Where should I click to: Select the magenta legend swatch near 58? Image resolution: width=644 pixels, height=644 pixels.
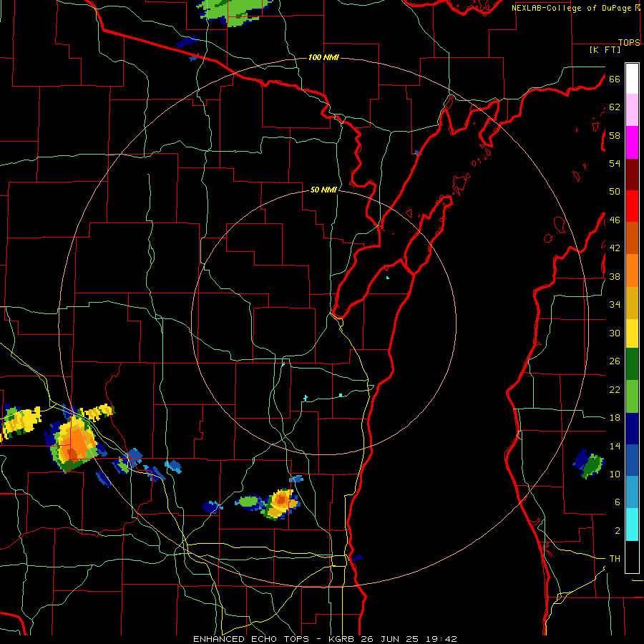tap(632, 142)
